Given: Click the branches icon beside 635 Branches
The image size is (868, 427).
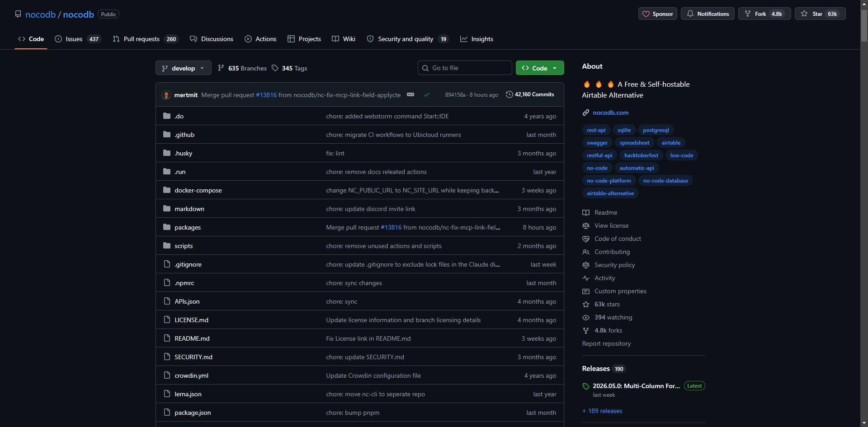Looking at the screenshot, I should pyautogui.click(x=221, y=68).
